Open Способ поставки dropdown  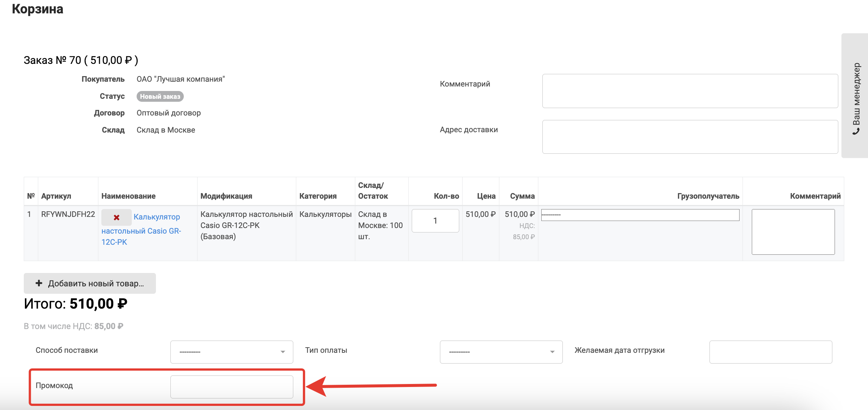coord(231,352)
